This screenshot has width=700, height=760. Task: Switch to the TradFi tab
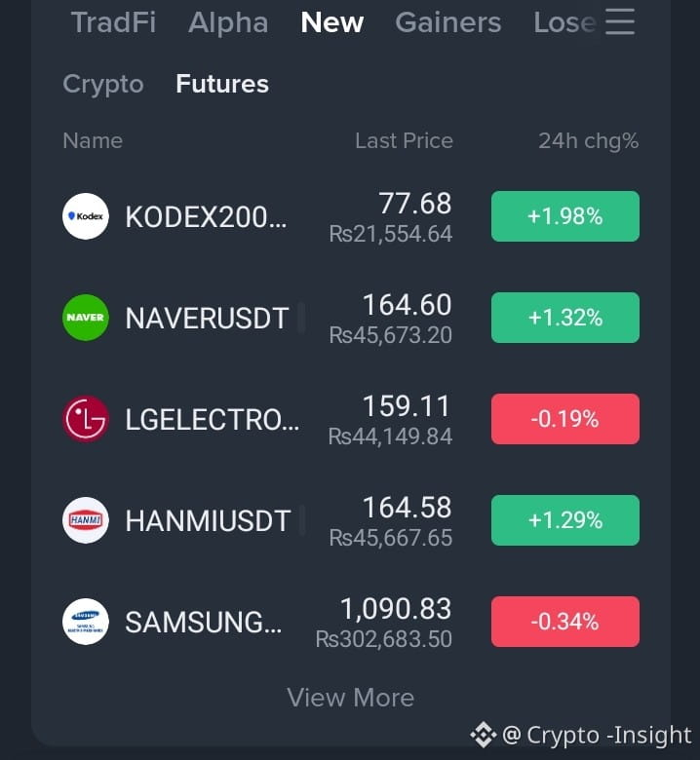[113, 22]
